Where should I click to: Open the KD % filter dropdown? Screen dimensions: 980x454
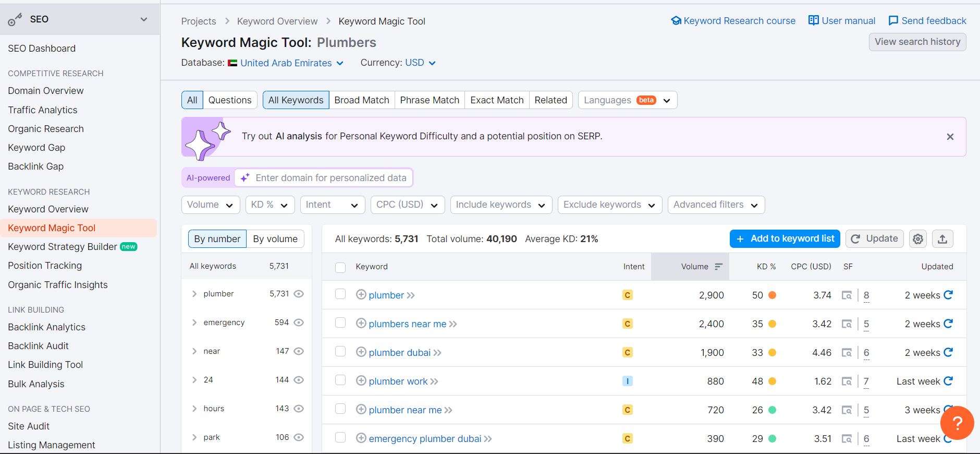tap(270, 205)
